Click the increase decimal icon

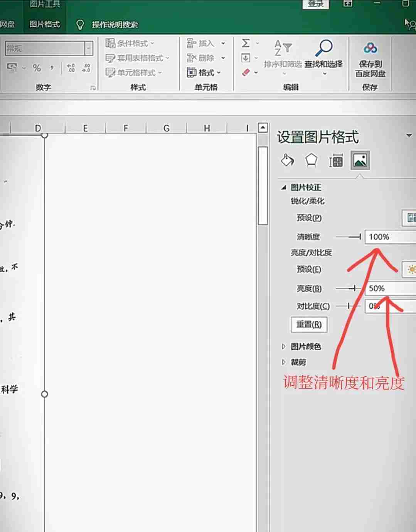point(71,68)
